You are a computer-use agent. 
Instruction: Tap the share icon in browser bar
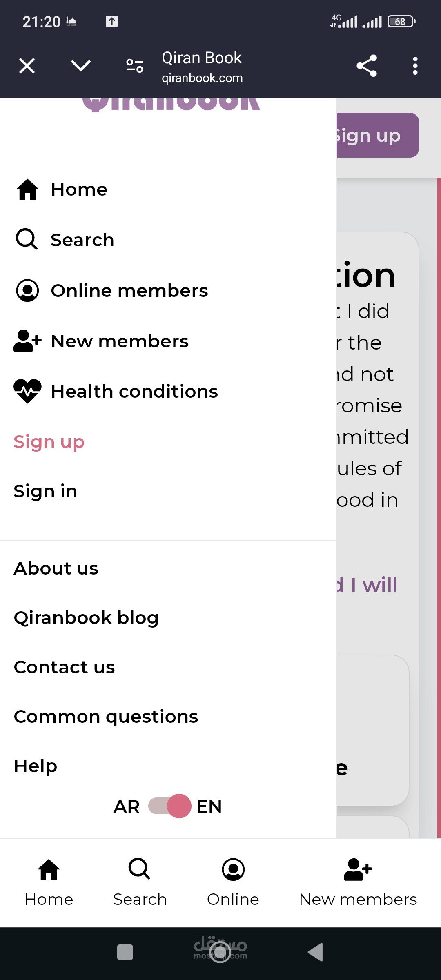coord(366,66)
